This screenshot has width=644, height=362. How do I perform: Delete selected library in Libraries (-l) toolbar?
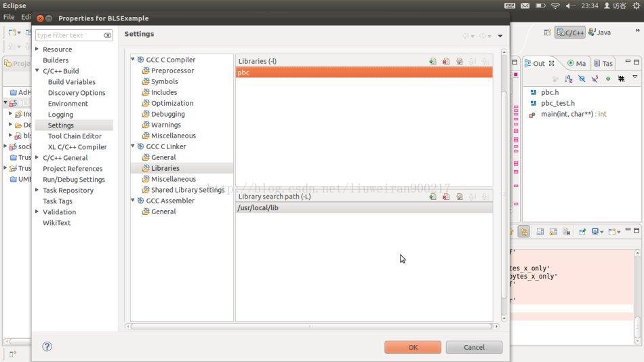coord(445,61)
